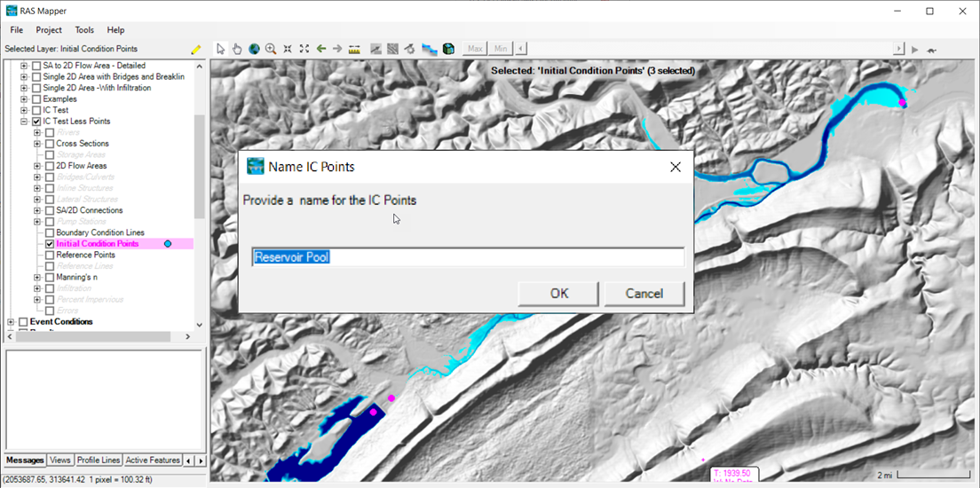Confirm the name with OK

(x=558, y=294)
